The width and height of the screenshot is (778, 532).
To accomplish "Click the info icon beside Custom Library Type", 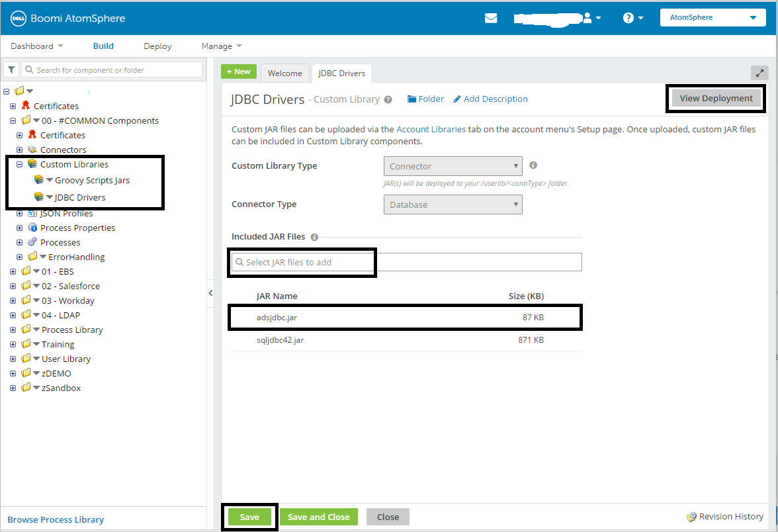I will click(x=533, y=165).
